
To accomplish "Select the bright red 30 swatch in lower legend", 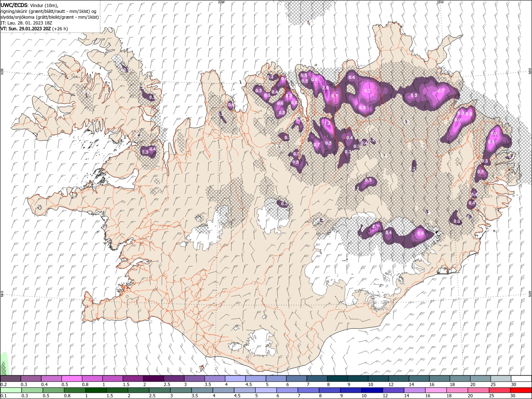I will [520, 390].
